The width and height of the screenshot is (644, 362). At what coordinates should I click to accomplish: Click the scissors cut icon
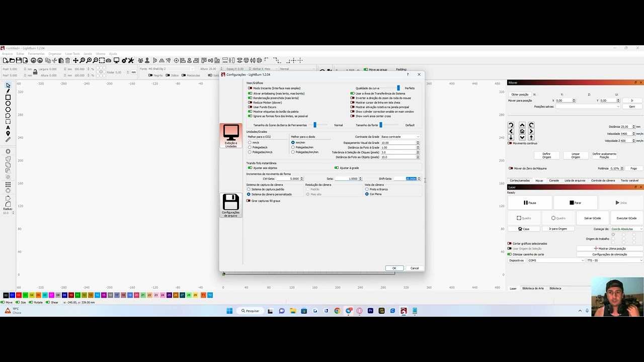(x=54, y=60)
